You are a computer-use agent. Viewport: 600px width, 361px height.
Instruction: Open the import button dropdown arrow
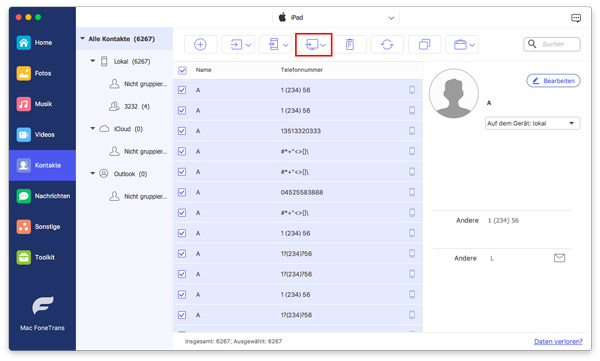click(248, 45)
